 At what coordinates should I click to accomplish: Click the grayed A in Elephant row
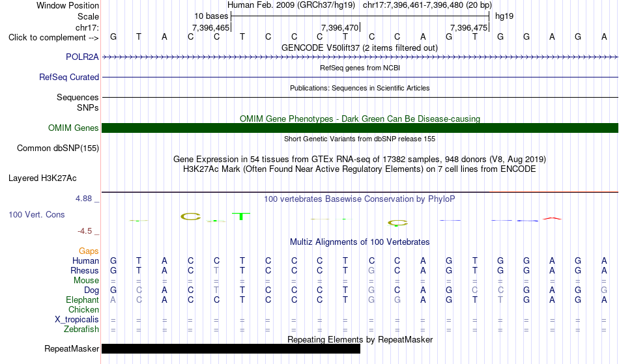click(113, 300)
